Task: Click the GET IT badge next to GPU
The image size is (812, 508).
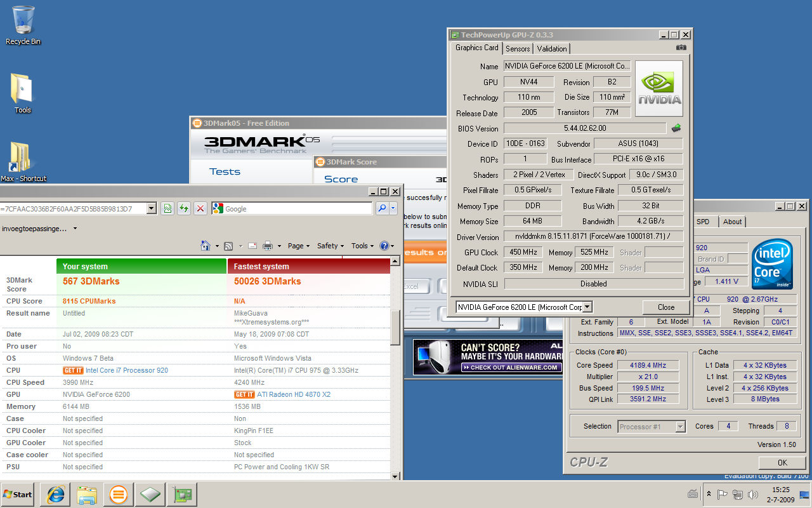Action: (x=244, y=394)
